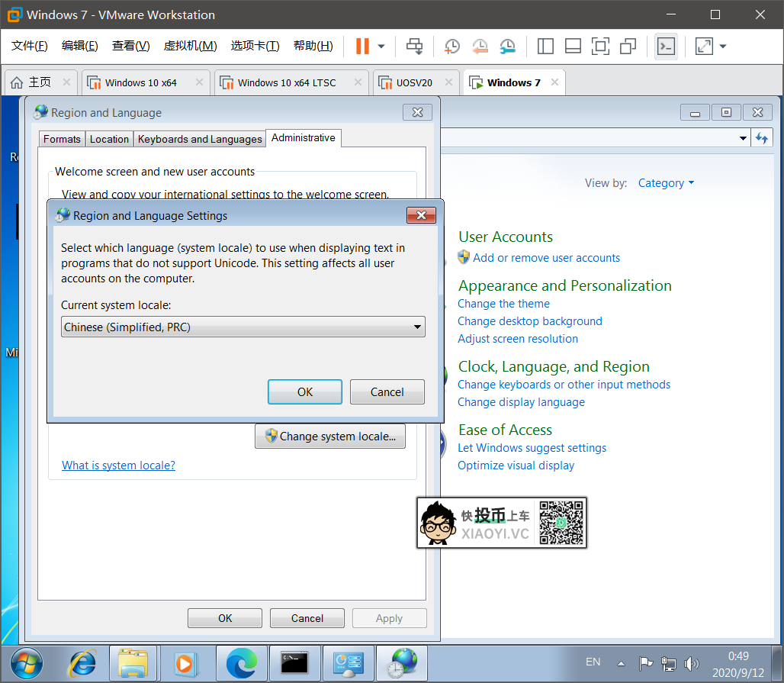This screenshot has height=683, width=784.
Task: Open the console view terminal icon
Action: [666, 47]
